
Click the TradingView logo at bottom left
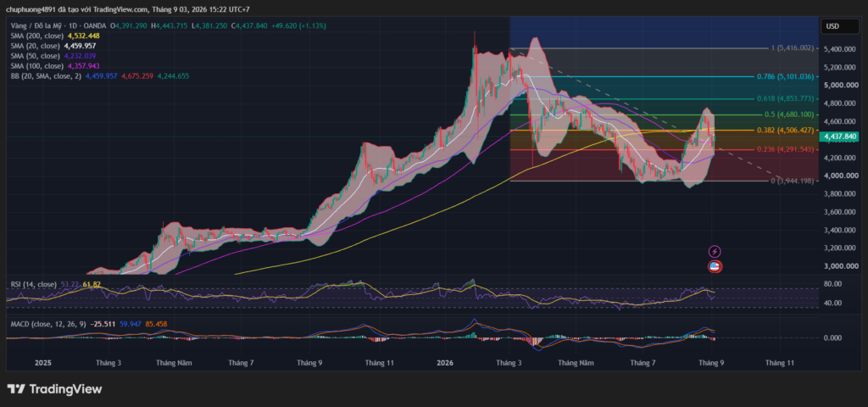pyautogui.click(x=54, y=389)
